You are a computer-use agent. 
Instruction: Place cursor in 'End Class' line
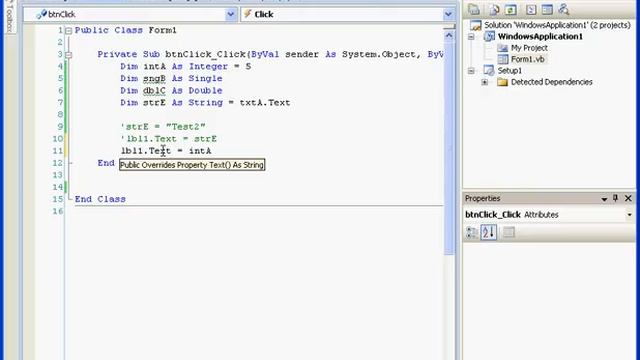[100, 199]
